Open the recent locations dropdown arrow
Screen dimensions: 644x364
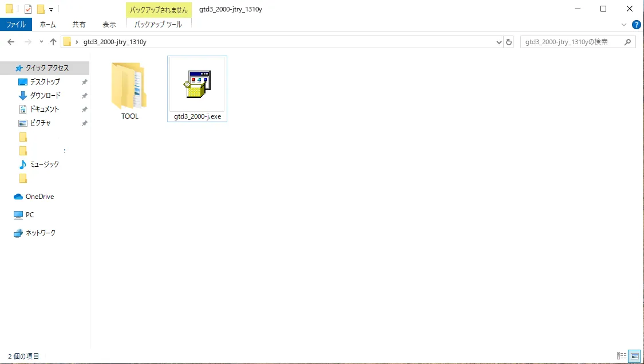(41, 42)
